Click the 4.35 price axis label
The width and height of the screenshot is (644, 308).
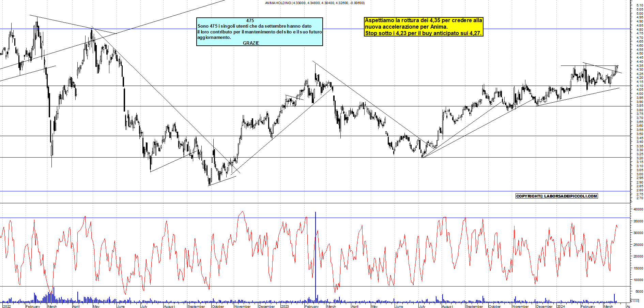[640, 66]
